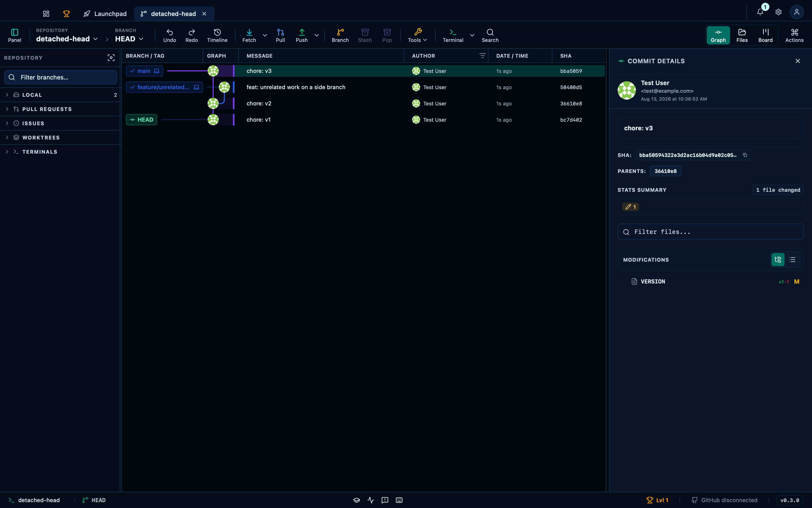The height and width of the screenshot is (508, 812).
Task: Expand the Terminal options arrow
Action: [x=472, y=35]
